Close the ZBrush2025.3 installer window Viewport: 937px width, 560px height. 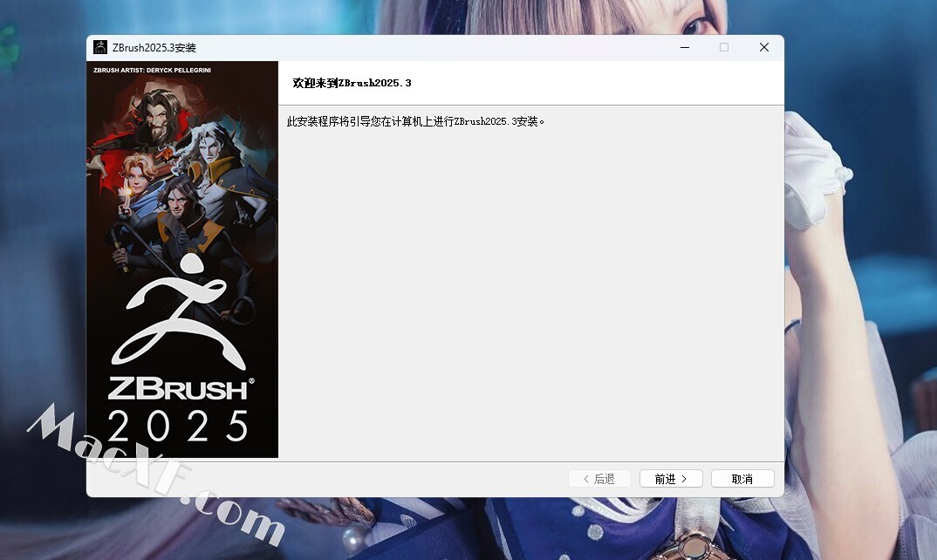click(x=763, y=47)
